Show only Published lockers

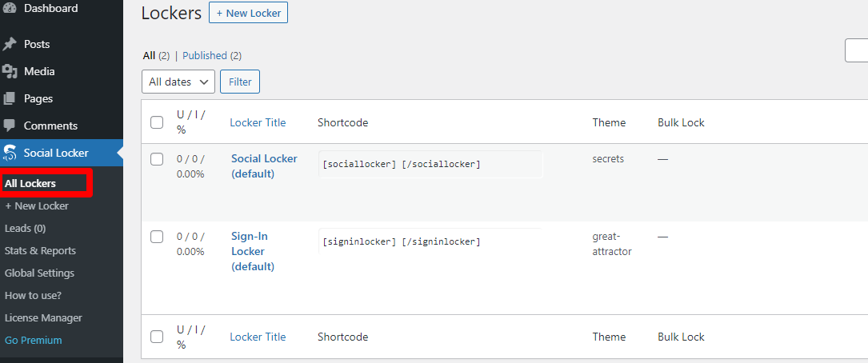205,55
